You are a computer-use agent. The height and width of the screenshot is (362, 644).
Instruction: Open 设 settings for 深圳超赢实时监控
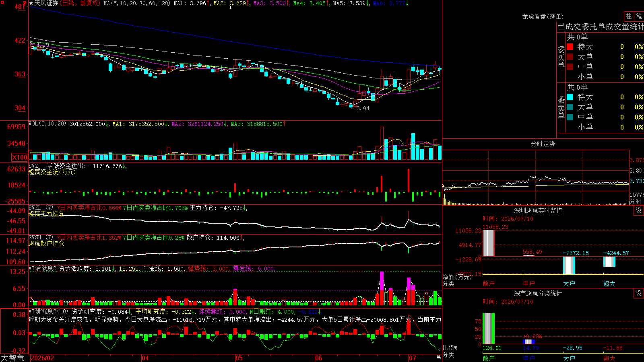639,210
